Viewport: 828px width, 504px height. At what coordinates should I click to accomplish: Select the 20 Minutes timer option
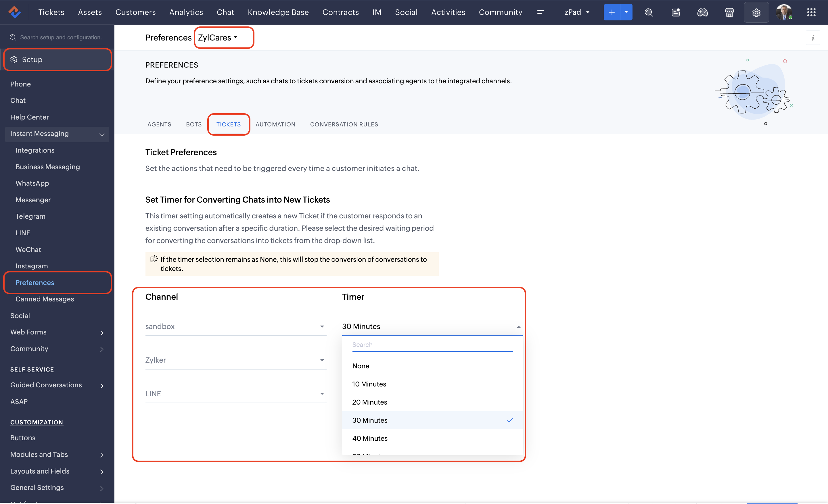click(370, 402)
